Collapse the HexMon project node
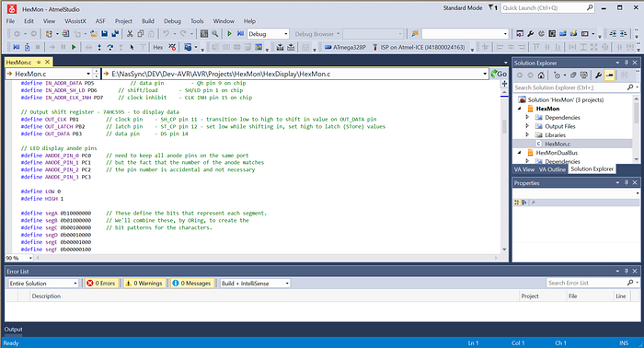 tap(520, 109)
